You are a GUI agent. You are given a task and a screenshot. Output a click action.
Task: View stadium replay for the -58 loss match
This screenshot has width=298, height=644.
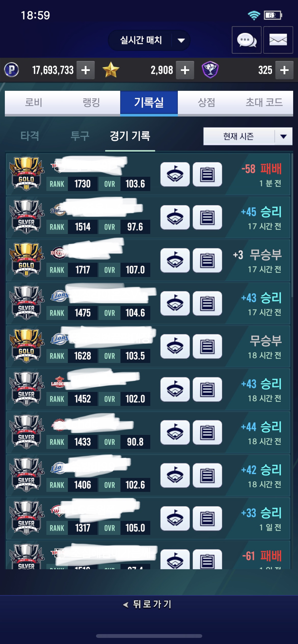pyautogui.click(x=175, y=174)
